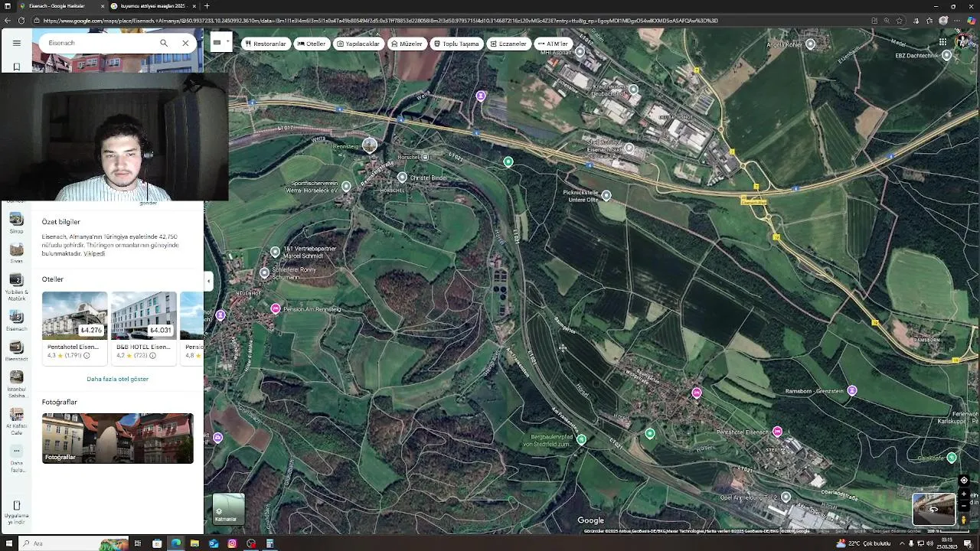Click Schieferei Ronny Schumann marker
This screenshot has width=980, height=551.
click(x=264, y=272)
